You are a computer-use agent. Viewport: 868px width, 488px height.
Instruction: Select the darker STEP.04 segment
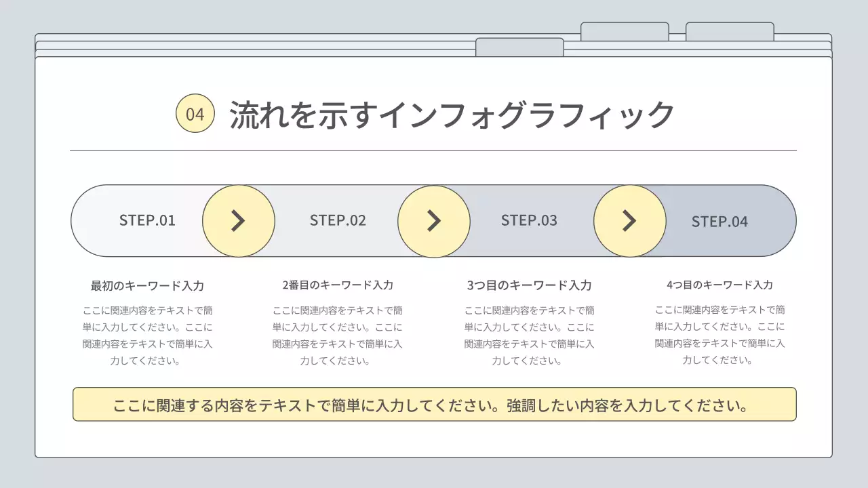pyautogui.click(x=720, y=222)
